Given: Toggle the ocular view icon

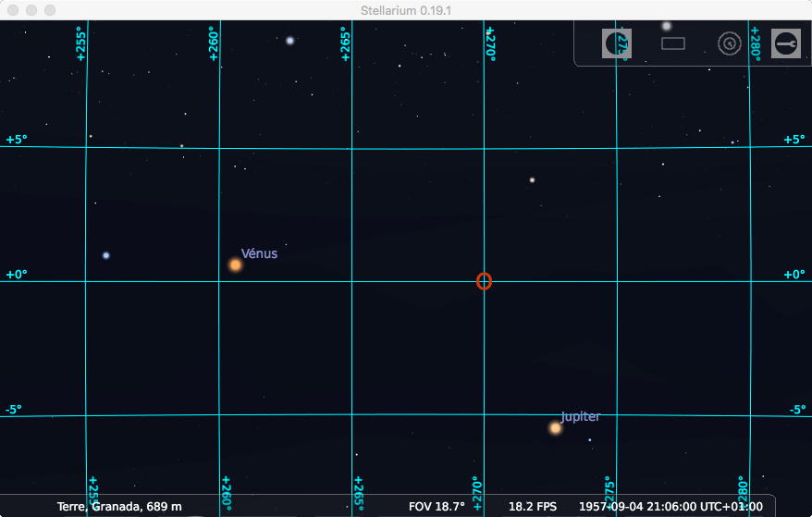Looking at the screenshot, I should coord(617,43).
